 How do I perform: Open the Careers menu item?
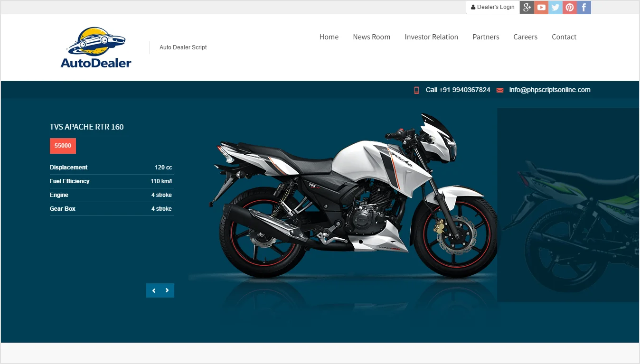526,37
